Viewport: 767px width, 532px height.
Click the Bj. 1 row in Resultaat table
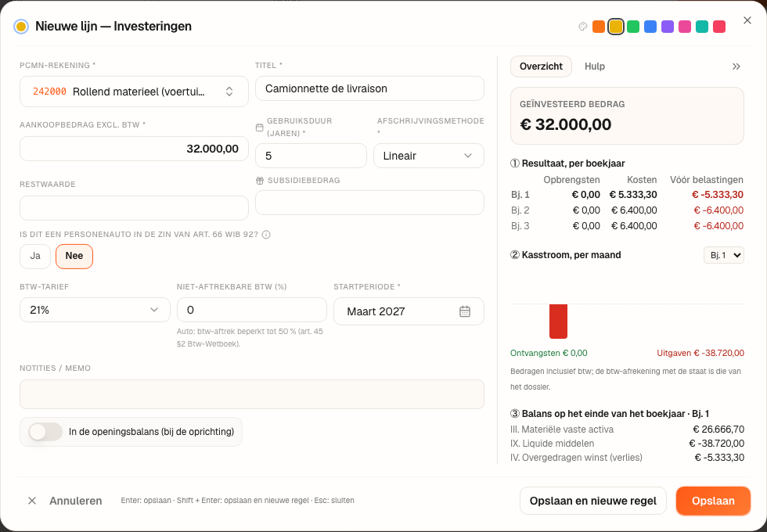point(627,195)
